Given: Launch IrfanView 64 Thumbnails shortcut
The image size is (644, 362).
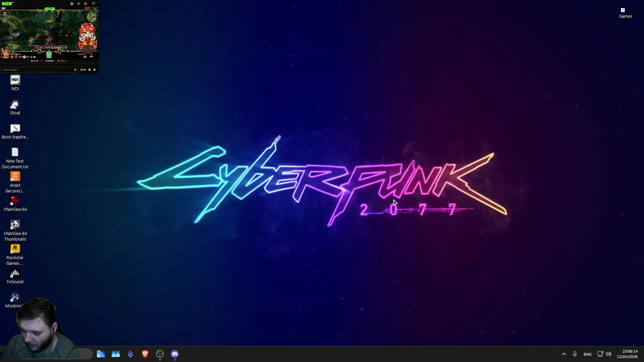Looking at the screenshot, I should click(15, 230).
